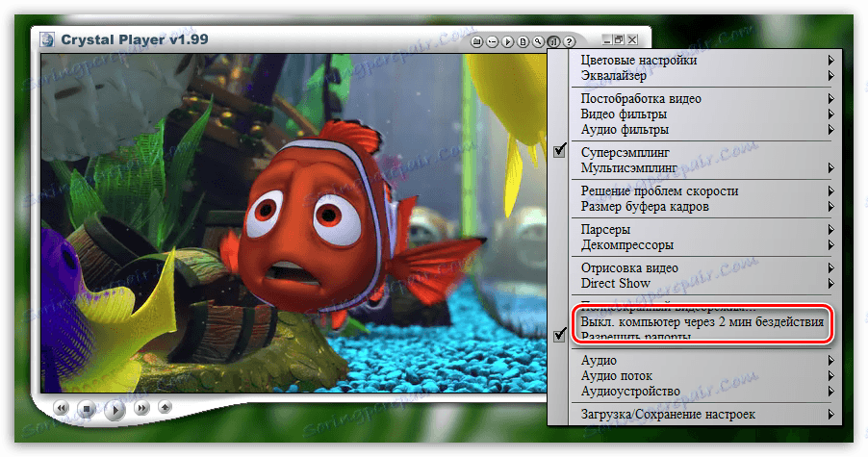Toggle the checkmark beside Разрешить рапорты
The width and height of the screenshot is (868, 457).
560,334
